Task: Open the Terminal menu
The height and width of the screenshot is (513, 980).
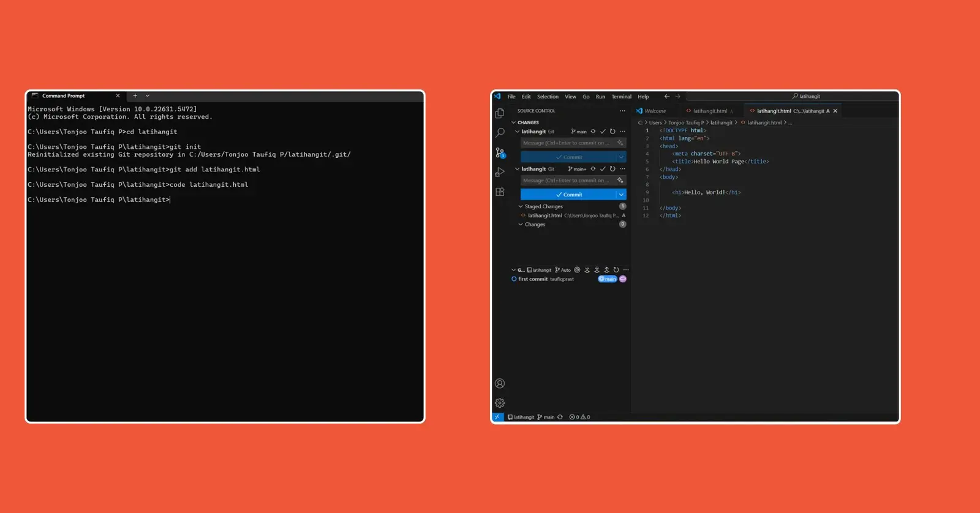Action: (x=621, y=97)
